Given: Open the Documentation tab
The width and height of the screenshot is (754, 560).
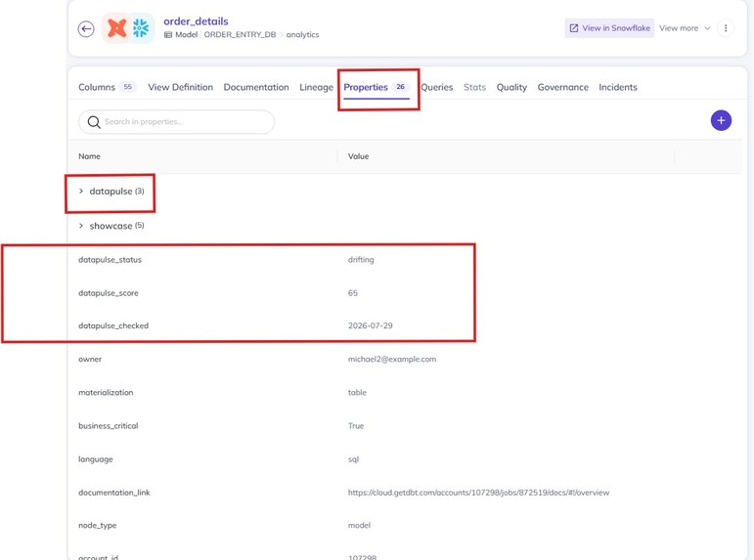Looking at the screenshot, I should [x=256, y=88].
